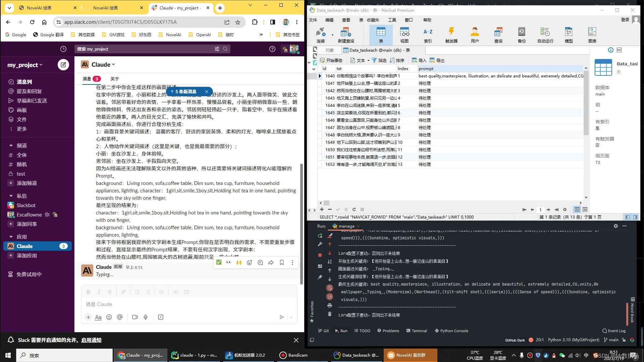
Task: Open Navicat 触发器 trigger tool
Action: click(x=451, y=35)
